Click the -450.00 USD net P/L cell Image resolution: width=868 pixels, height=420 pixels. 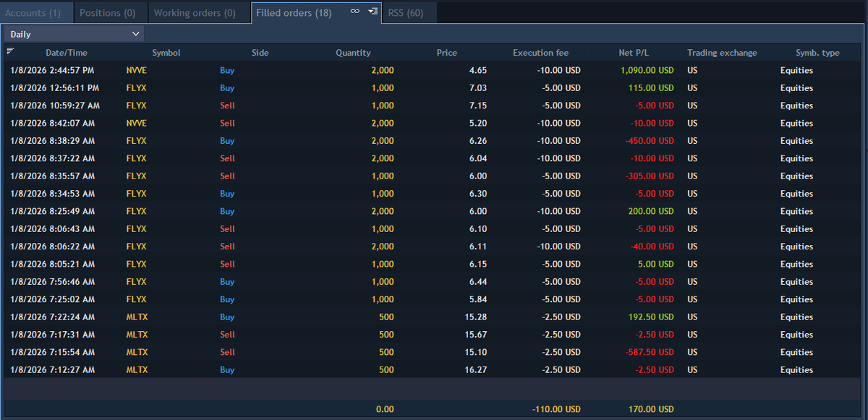pyautogui.click(x=650, y=141)
